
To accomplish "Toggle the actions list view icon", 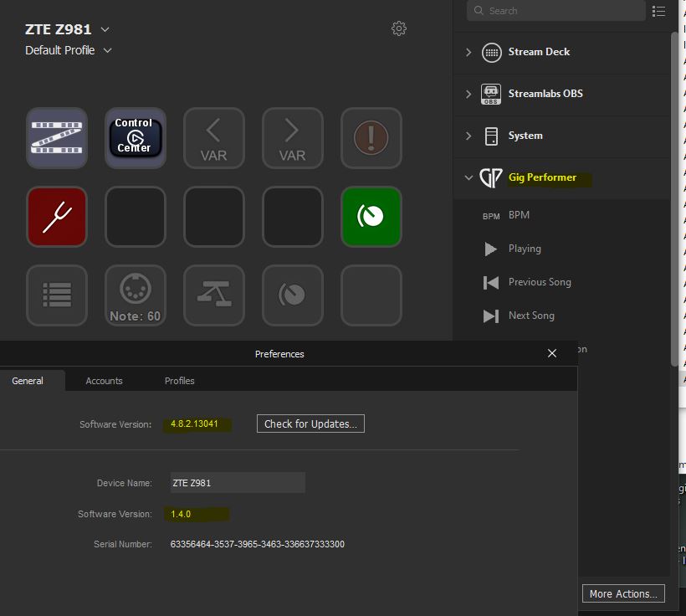I will pos(658,11).
